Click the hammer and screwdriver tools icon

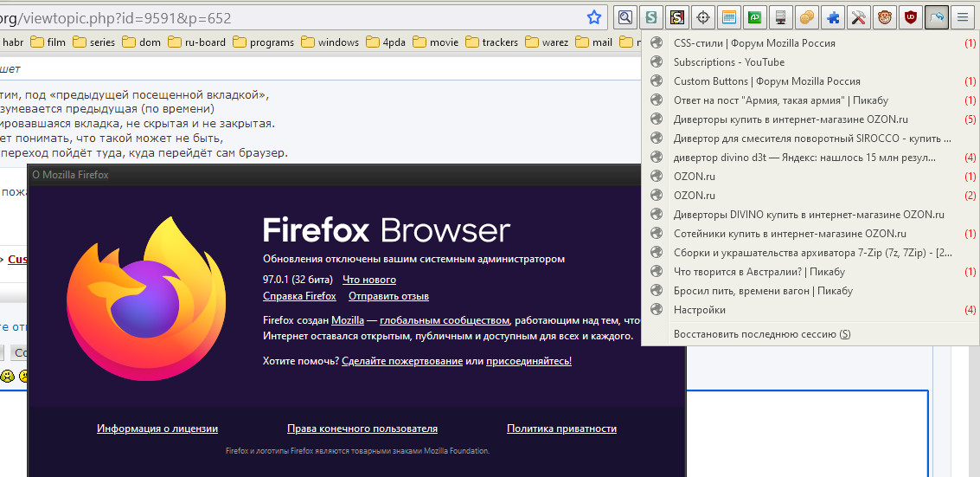tap(858, 17)
